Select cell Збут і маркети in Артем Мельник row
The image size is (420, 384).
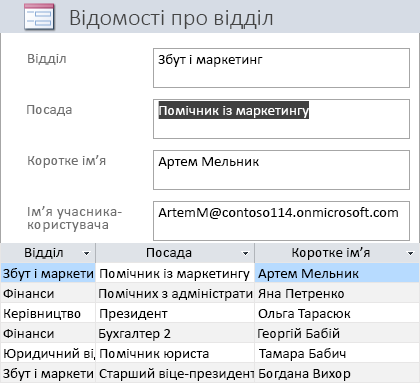[48, 274]
